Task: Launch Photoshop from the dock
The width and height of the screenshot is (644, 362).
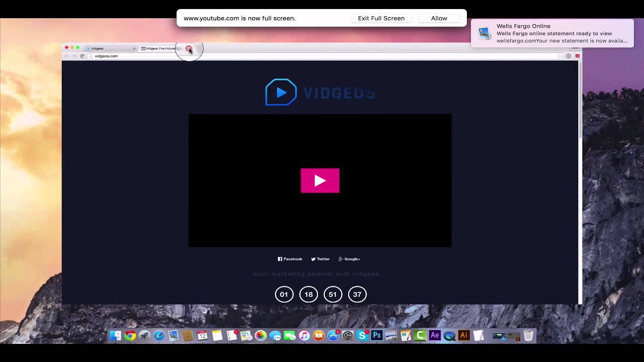Action: [x=376, y=336]
